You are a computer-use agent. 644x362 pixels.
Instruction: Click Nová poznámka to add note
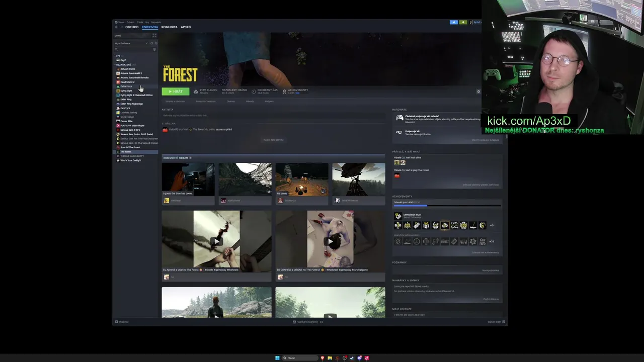[491, 270]
